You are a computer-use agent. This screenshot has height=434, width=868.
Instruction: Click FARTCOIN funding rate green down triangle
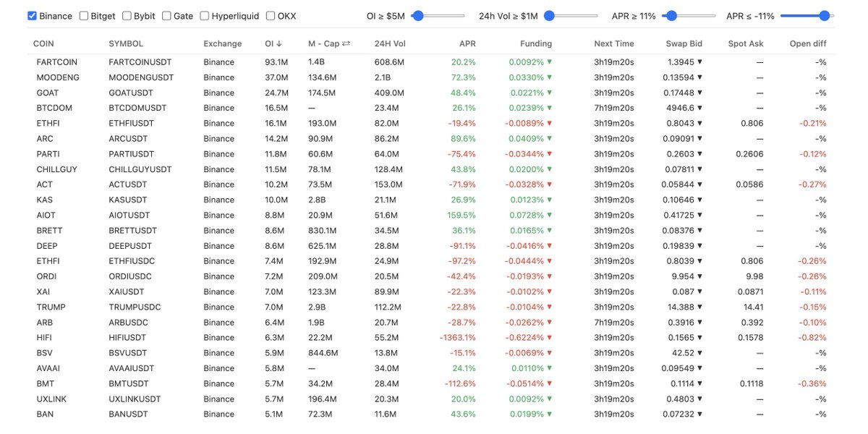[x=549, y=62]
